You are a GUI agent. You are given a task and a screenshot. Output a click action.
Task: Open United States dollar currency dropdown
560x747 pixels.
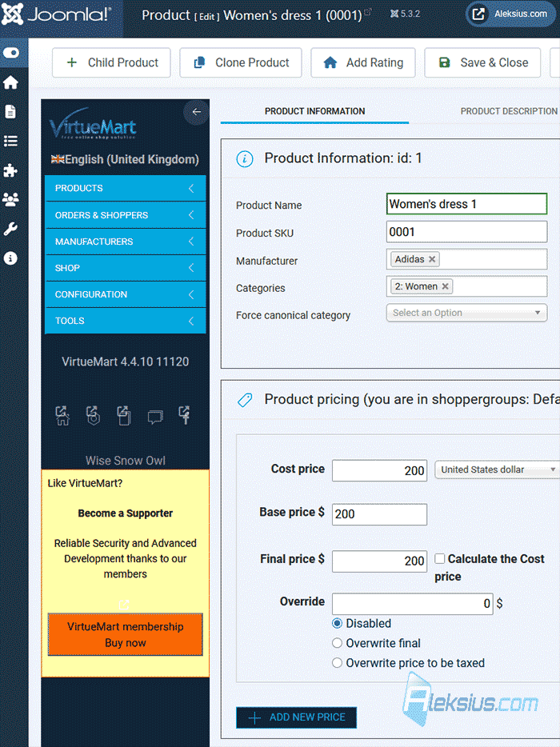497,469
